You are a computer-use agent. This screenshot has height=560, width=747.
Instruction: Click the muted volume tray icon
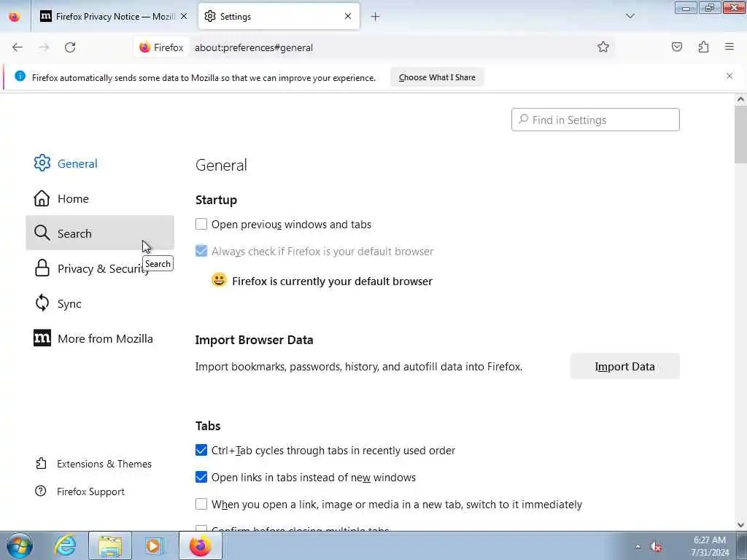click(656, 547)
